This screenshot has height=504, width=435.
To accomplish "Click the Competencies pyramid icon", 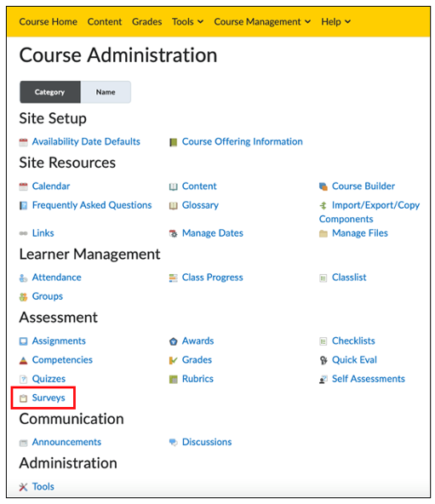I will (23, 360).
